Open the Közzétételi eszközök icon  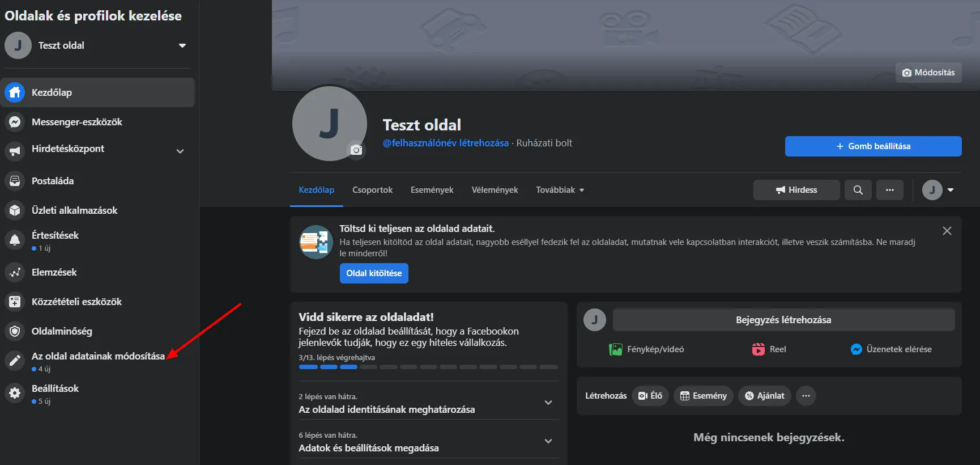pos(15,302)
